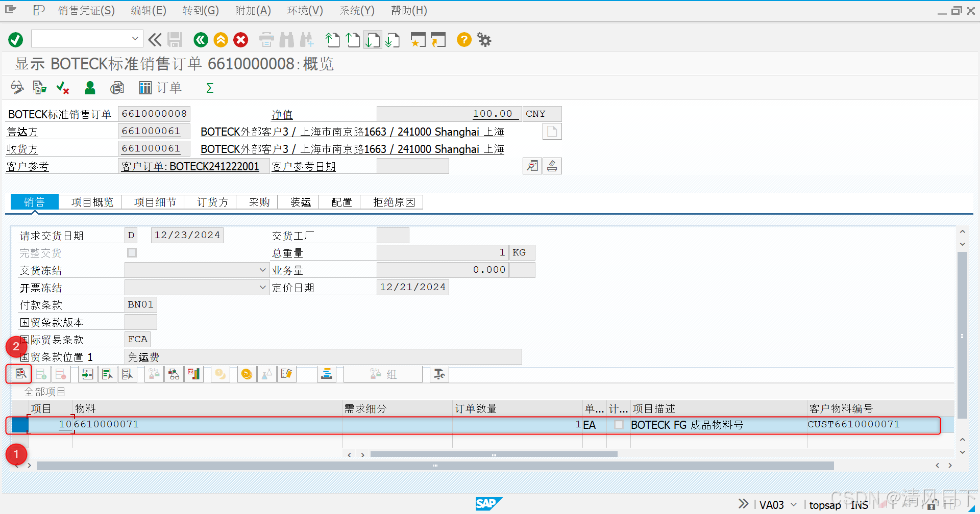Image resolution: width=980 pixels, height=514 pixels.
Task: Click the Print icon in the toolbar
Action: click(x=266, y=40)
